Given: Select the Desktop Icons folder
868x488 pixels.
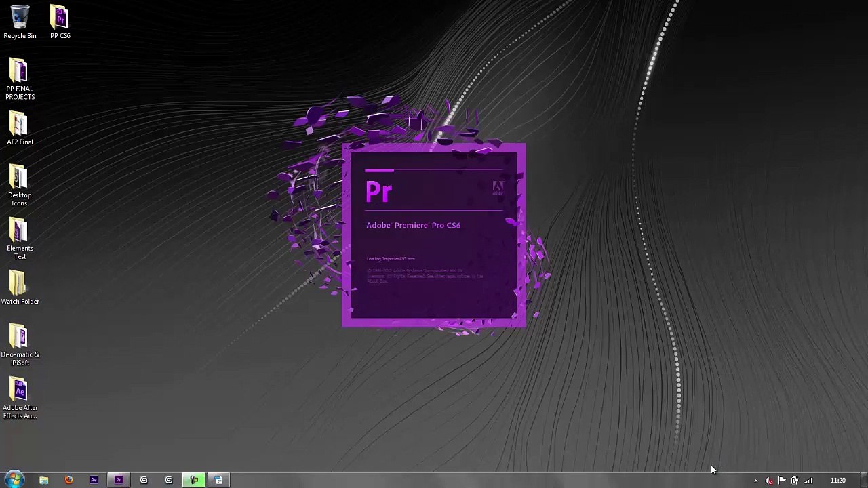Looking at the screenshot, I should coord(20,186).
